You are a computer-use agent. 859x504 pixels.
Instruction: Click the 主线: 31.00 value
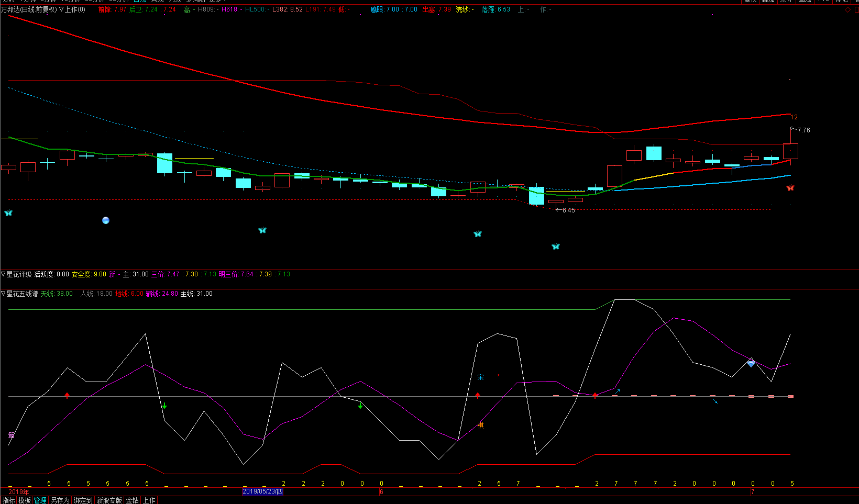point(196,294)
